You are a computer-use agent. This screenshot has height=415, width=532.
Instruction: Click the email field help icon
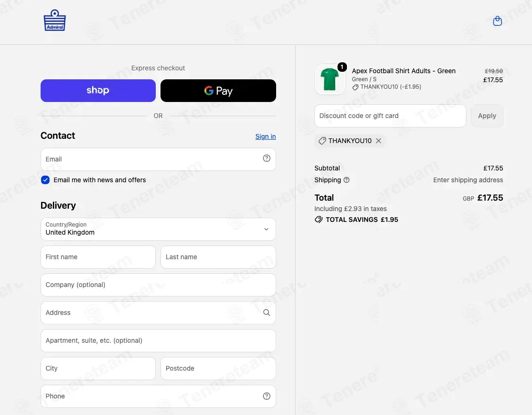pos(267,158)
